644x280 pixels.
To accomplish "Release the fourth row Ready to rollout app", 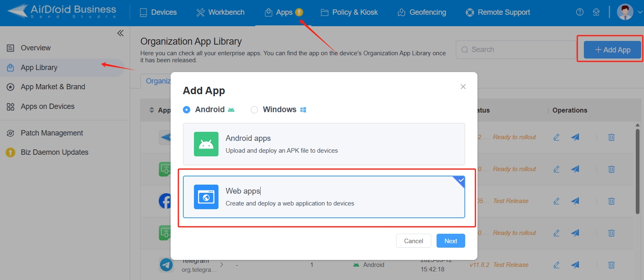I will point(575,233).
